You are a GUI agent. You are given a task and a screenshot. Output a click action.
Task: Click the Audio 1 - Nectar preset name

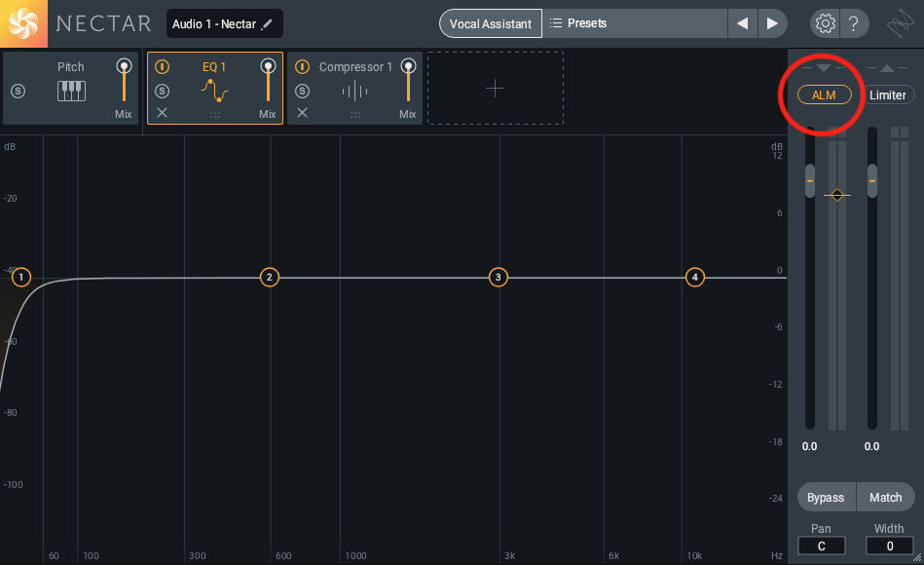pos(214,24)
